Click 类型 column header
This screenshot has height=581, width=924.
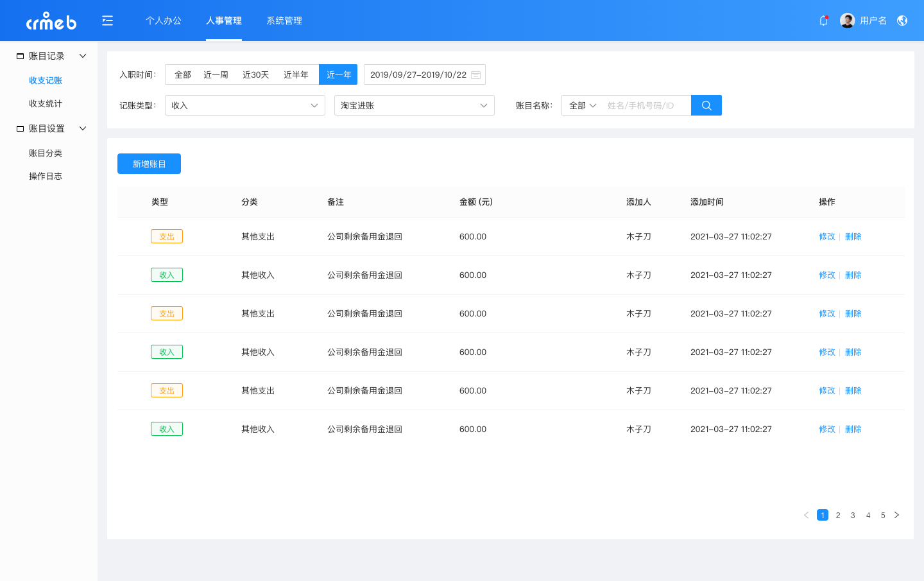160,202
